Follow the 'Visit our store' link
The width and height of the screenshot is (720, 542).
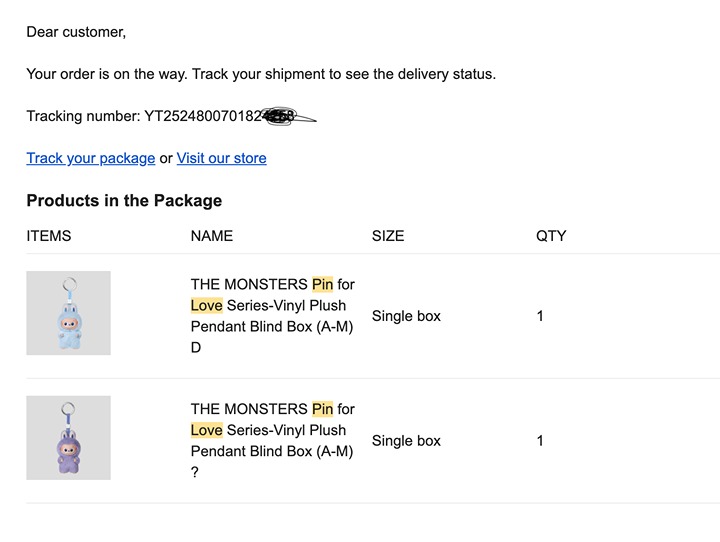point(221,158)
